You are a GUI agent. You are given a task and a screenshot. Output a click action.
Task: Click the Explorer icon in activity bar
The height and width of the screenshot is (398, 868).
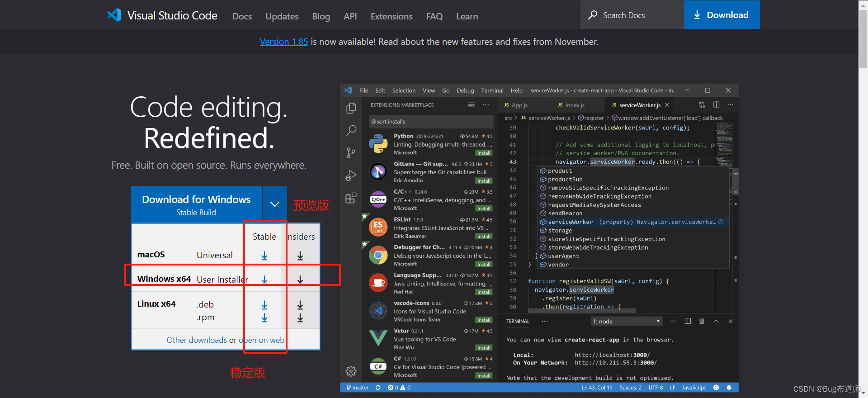point(351,108)
